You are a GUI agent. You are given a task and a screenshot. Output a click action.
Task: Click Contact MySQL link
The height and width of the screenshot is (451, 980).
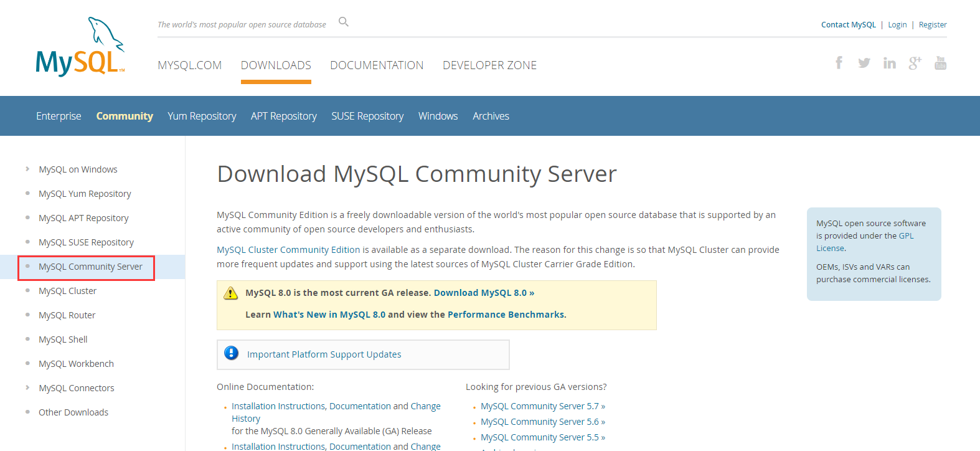coord(848,25)
